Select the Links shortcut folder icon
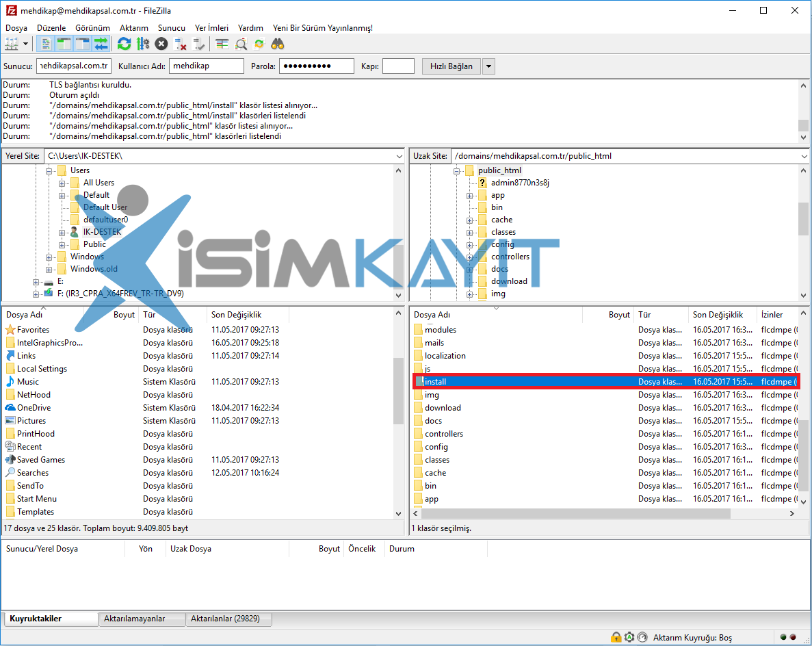The height and width of the screenshot is (646, 812). click(x=10, y=355)
